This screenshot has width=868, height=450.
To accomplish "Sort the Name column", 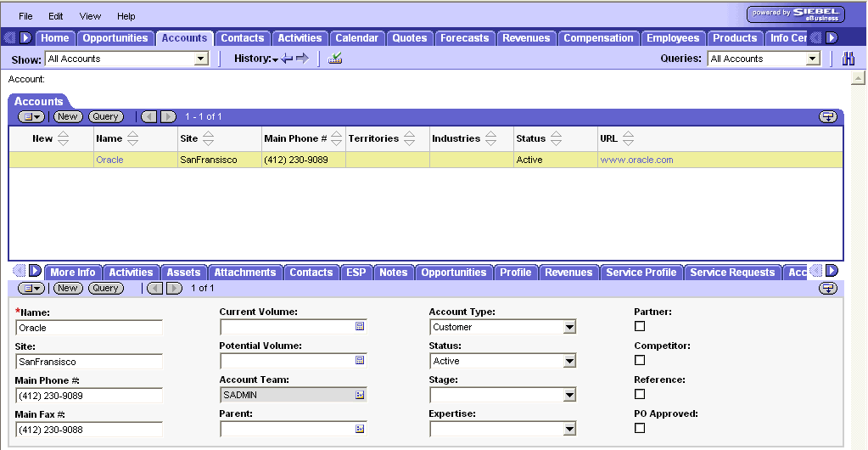I will point(132,138).
